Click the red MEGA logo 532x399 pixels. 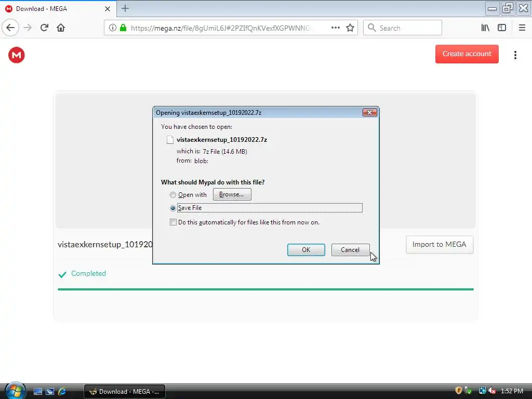click(17, 55)
